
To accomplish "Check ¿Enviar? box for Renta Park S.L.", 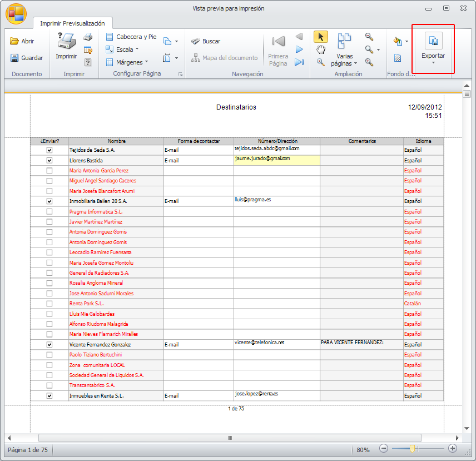I will coord(49,304).
